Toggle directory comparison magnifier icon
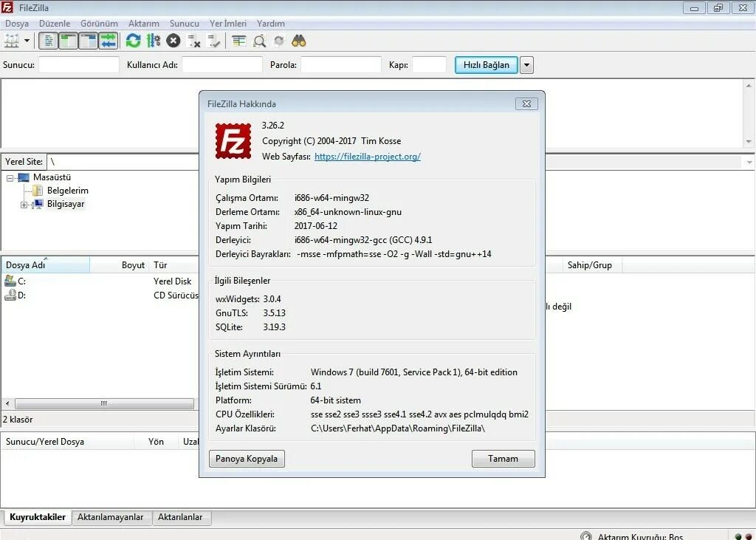Viewport: 756px width, 540px height. [259, 41]
